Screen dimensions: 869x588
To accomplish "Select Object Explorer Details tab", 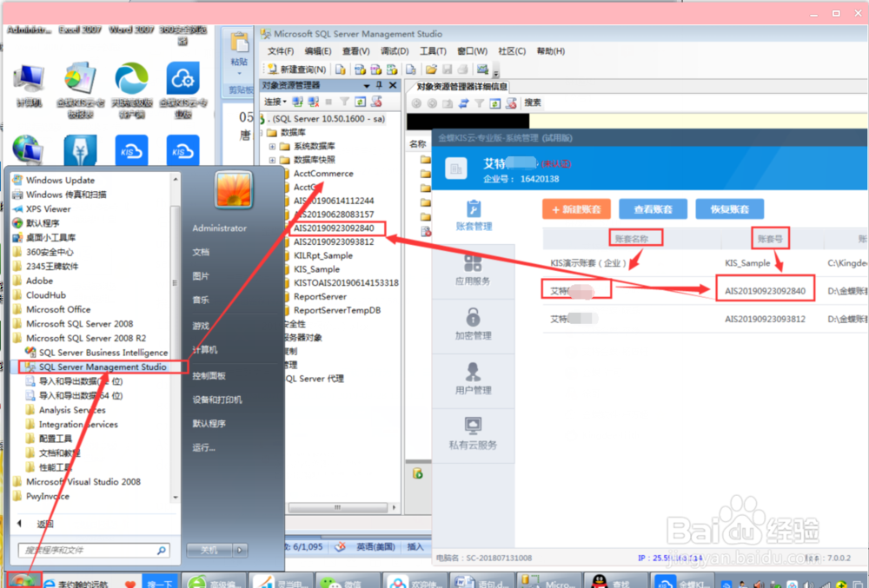I will coord(461,86).
